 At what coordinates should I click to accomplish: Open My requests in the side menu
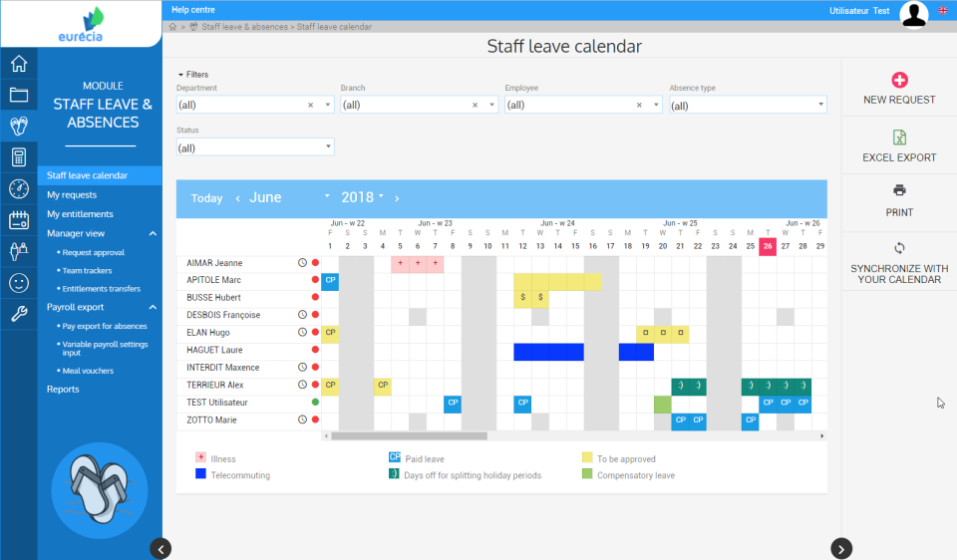(72, 195)
